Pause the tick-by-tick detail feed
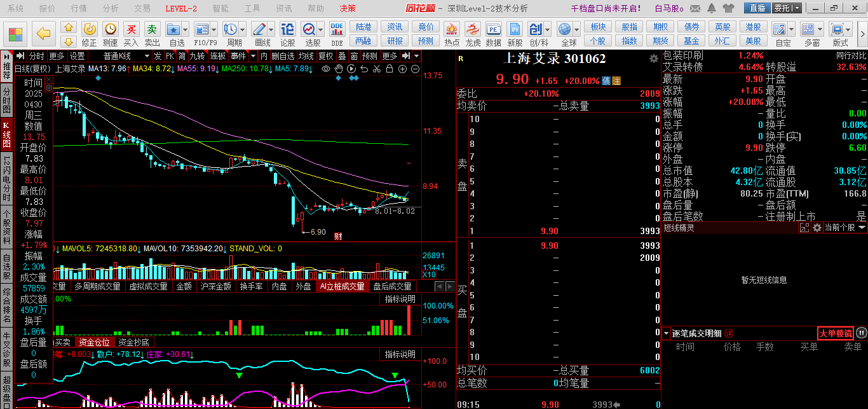 point(861,333)
